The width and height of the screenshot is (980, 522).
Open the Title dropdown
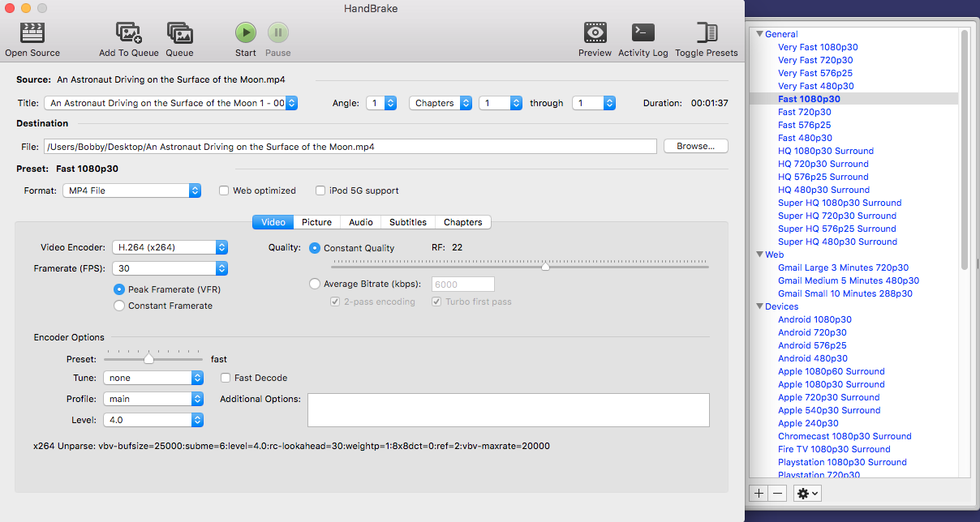coord(171,103)
